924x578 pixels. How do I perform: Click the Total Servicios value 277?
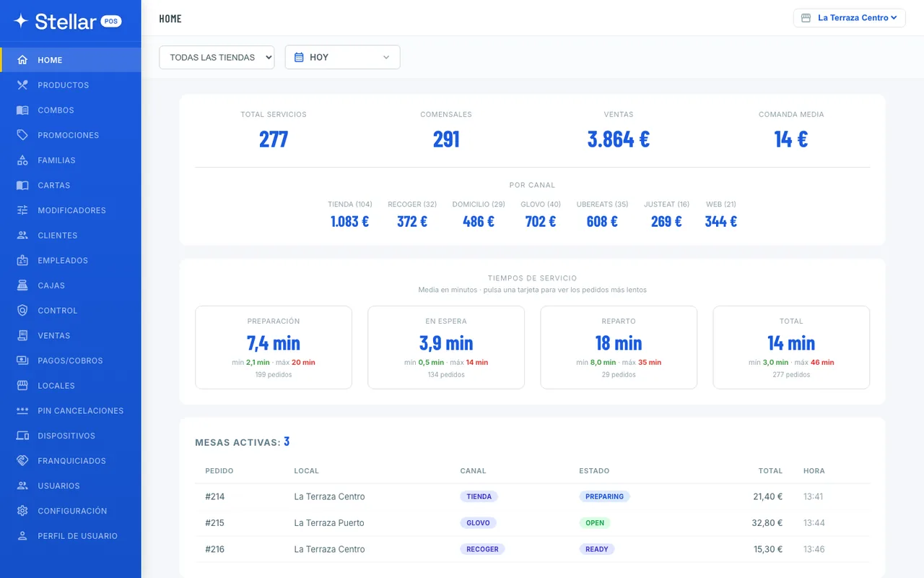(274, 139)
